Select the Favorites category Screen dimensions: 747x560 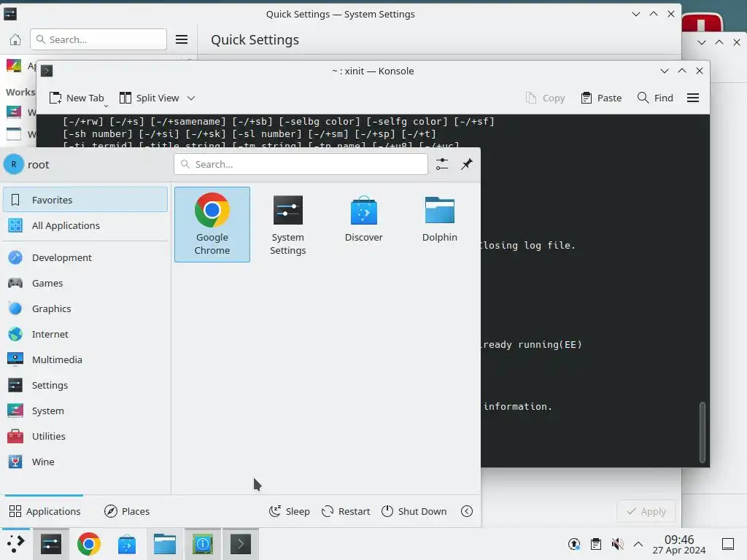click(85, 200)
